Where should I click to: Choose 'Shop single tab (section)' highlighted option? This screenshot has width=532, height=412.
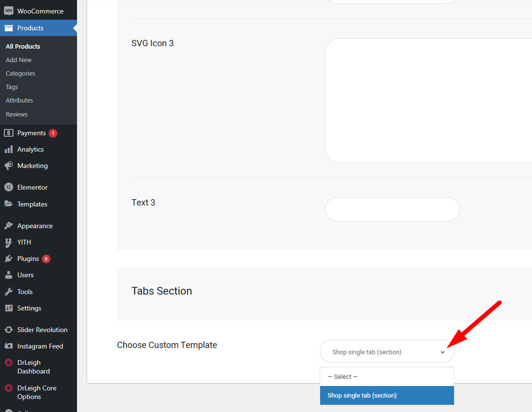(x=387, y=395)
